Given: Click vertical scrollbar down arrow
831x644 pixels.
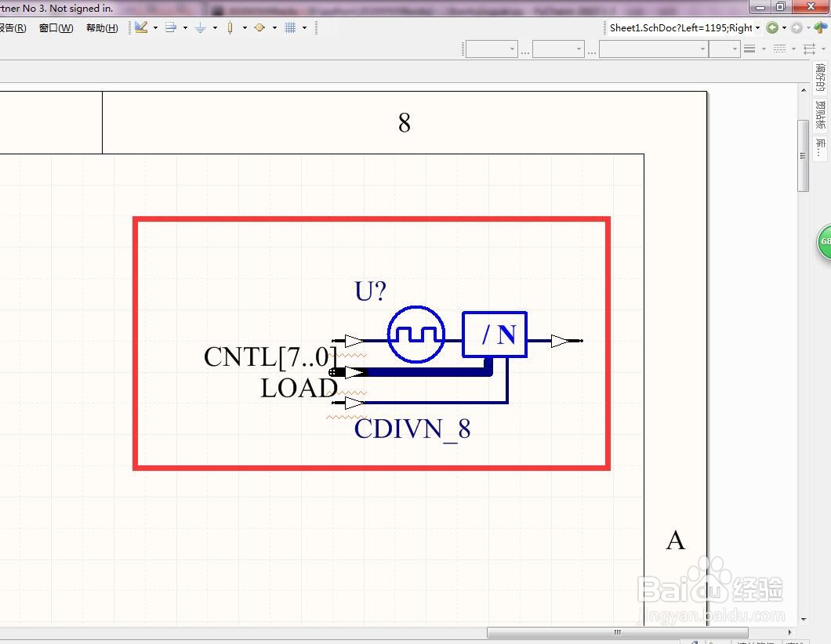Looking at the screenshot, I should click(x=804, y=619).
